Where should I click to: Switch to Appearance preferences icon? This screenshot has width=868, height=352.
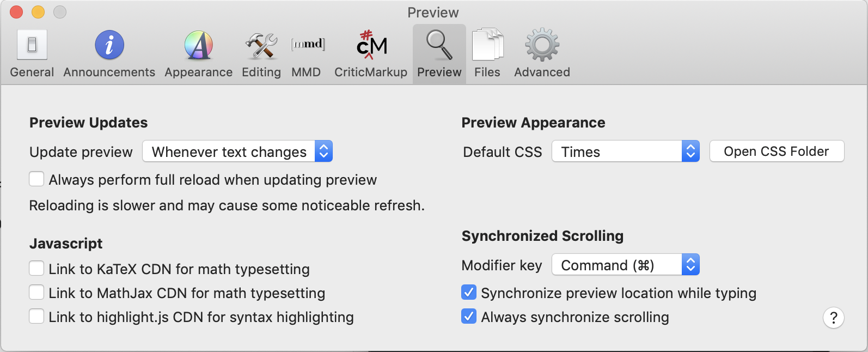(199, 45)
